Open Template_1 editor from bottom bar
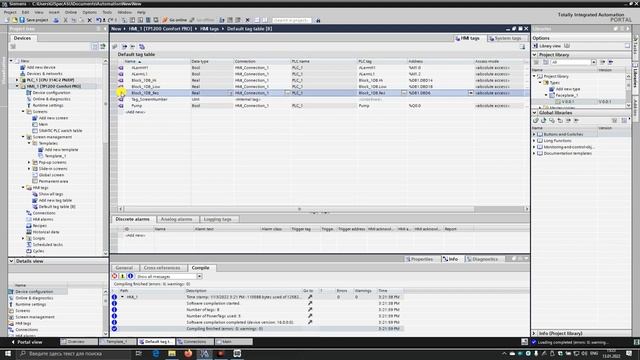The image size is (640, 360). (117, 342)
